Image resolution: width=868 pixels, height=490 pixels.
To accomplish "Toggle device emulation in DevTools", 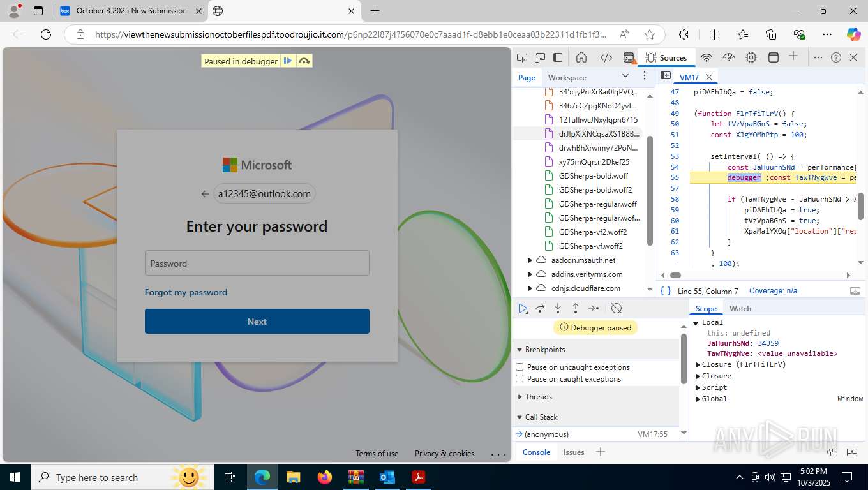I will (x=540, y=57).
